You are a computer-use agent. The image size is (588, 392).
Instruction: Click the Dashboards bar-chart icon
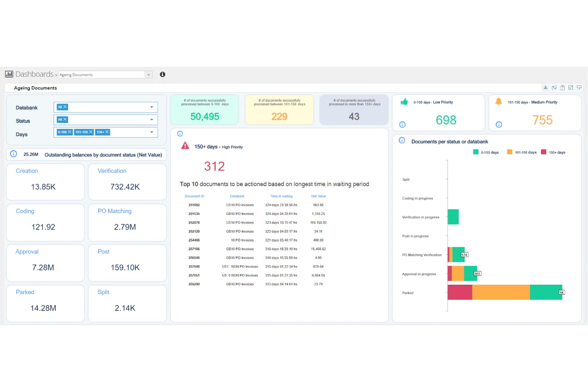[x=9, y=74]
